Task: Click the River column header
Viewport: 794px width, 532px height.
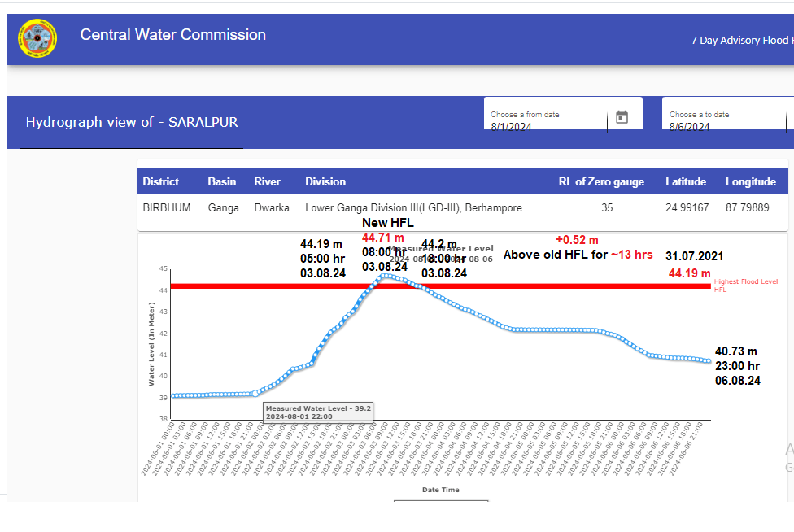Action: click(267, 181)
